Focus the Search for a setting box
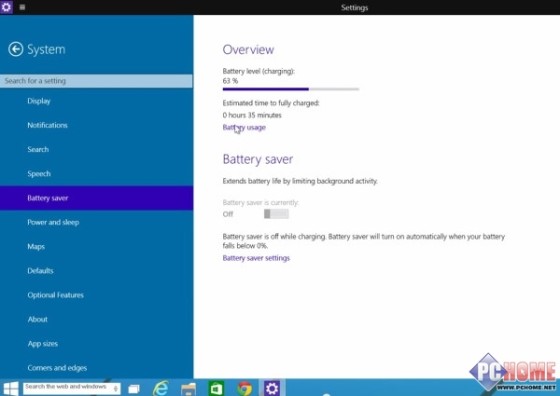The height and width of the screenshot is (396, 560). [x=96, y=81]
